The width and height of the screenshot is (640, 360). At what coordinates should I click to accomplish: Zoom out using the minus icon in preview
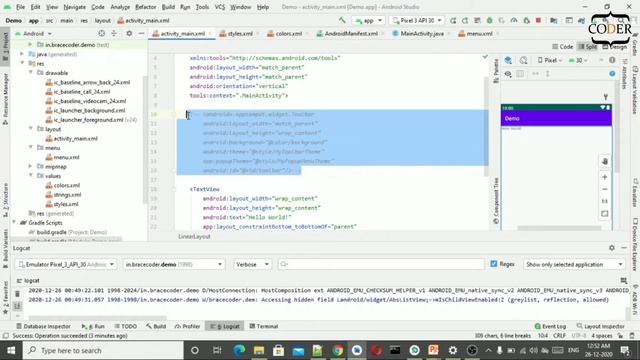click(x=604, y=189)
